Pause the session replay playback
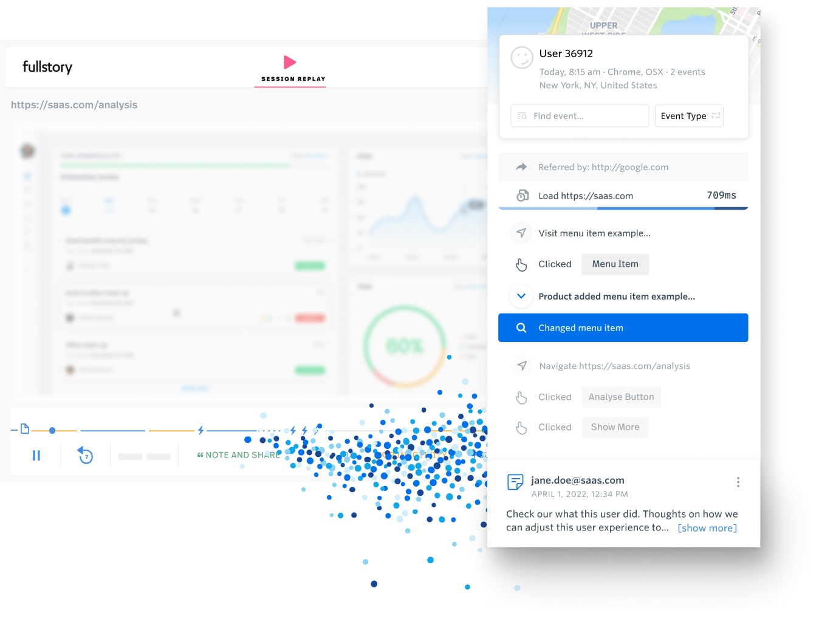The width and height of the screenshot is (819, 644). pos(36,455)
